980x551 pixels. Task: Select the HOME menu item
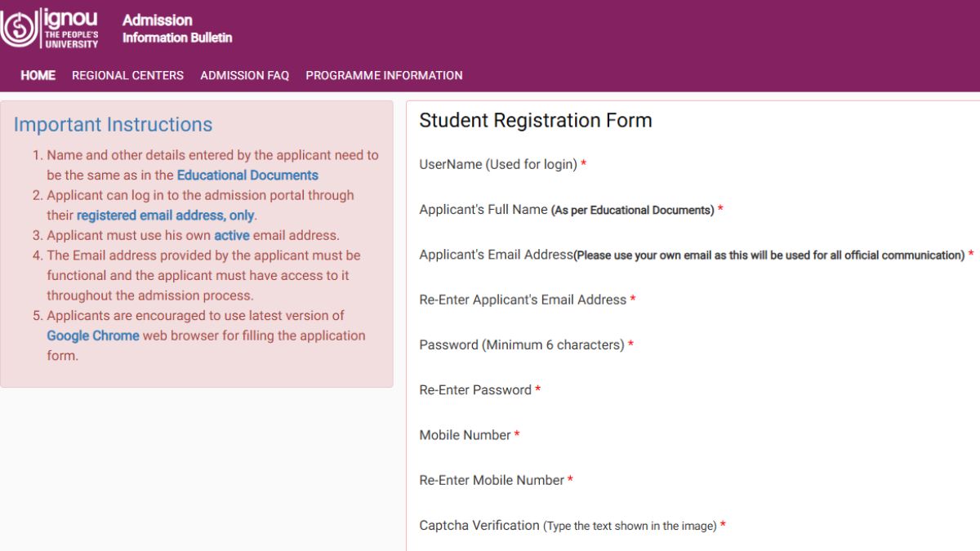(x=38, y=75)
